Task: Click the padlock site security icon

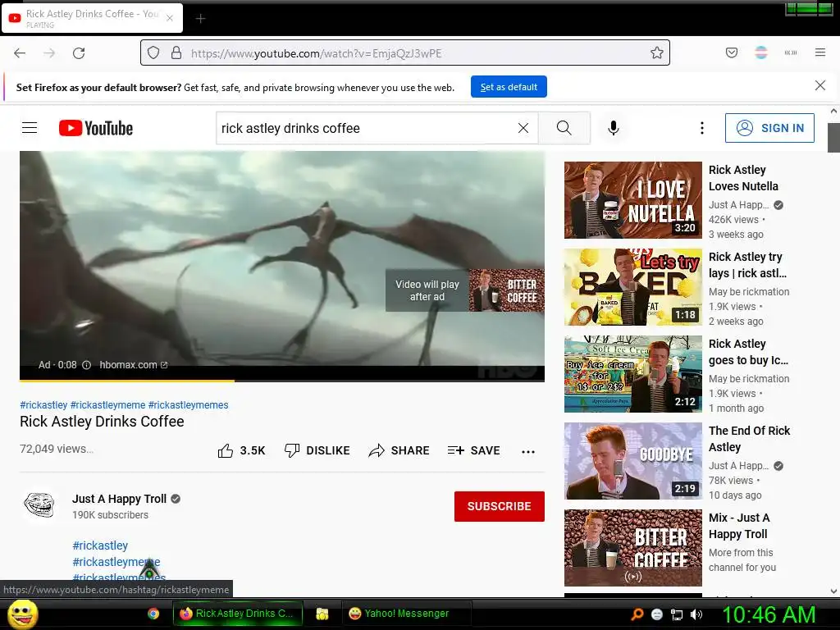Action: (176, 53)
